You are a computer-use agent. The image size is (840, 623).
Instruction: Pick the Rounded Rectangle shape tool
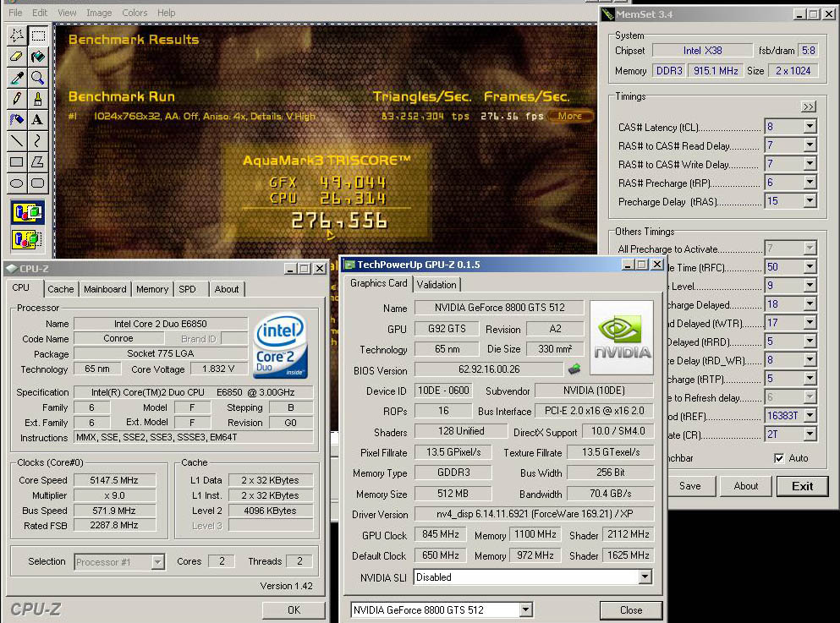pyautogui.click(x=37, y=183)
